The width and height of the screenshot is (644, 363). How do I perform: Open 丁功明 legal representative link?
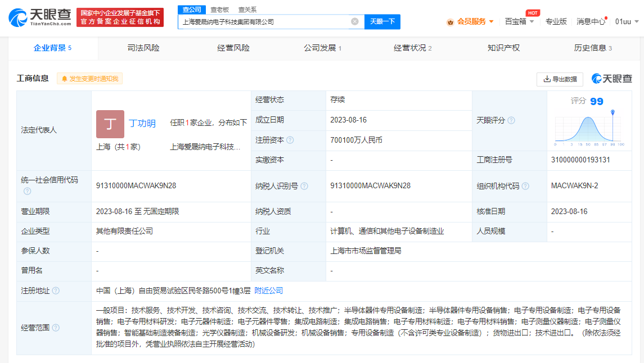pyautogui.click(x=142, y=124)
